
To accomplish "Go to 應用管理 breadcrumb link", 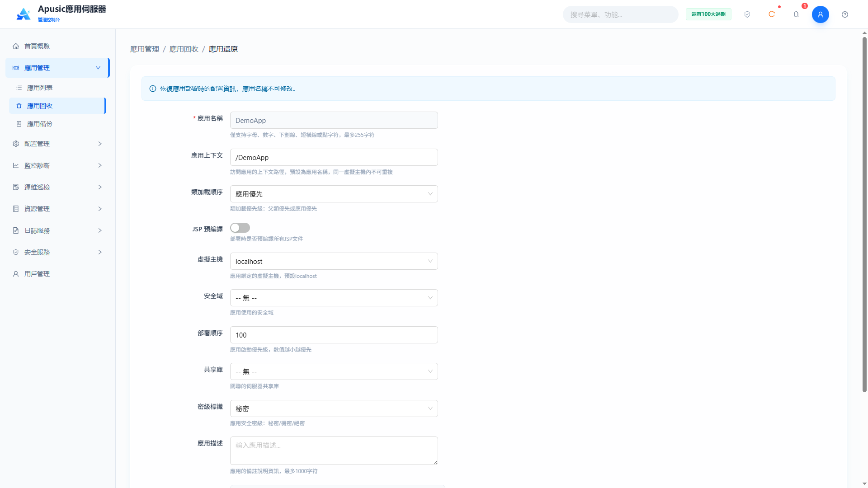I will 145,49.
